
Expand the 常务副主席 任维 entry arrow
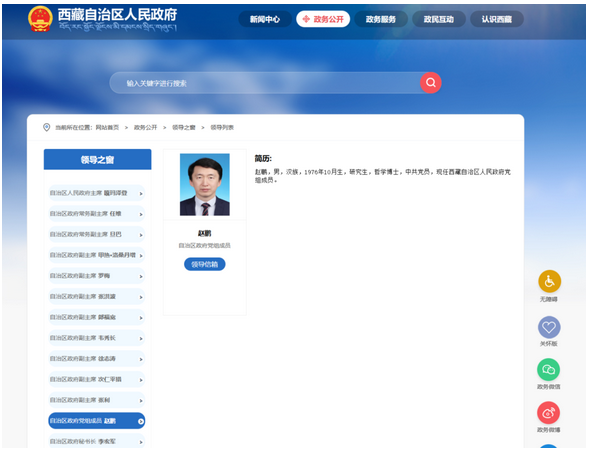(x=141, y=214)
